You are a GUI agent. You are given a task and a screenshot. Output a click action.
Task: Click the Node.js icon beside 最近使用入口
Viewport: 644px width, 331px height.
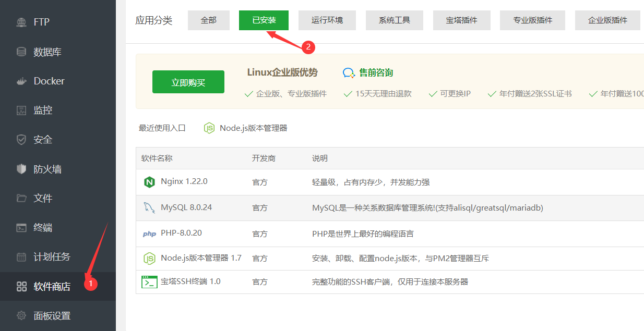[209, 128]
